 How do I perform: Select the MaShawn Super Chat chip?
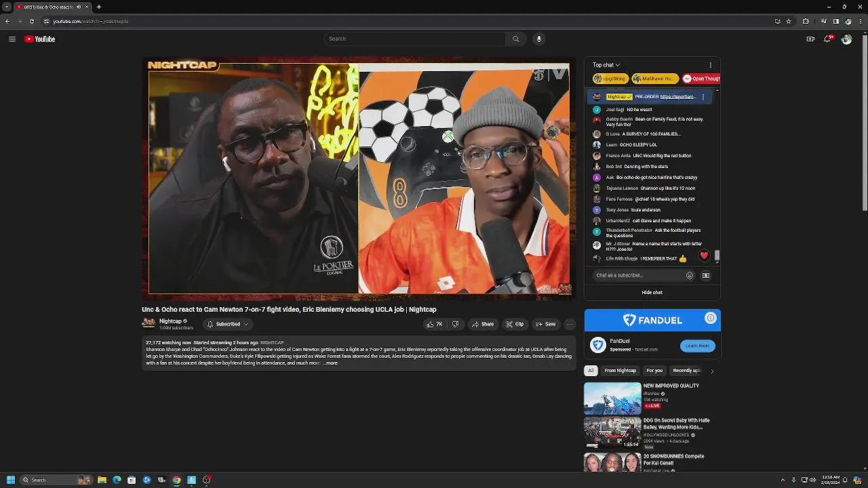click(x=654, y=79)
